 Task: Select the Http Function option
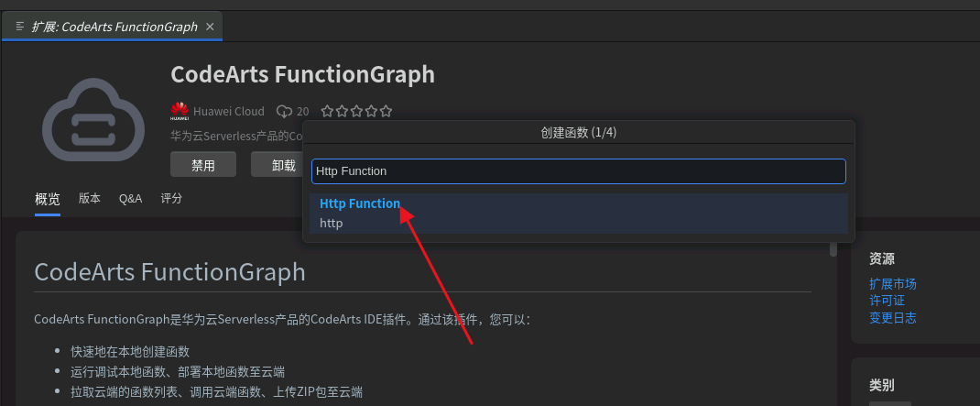click(360, 203)
